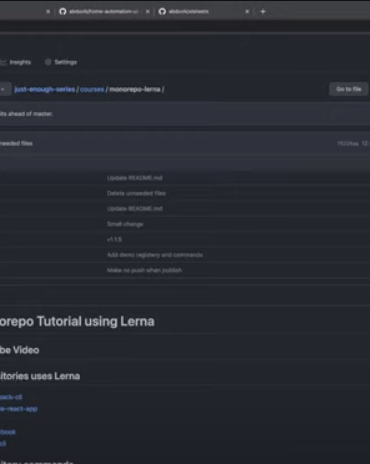Switch to the abdusk/home-automation-ui tab
The width and height of the screenshot is (370, 464).
coord(103,12)
